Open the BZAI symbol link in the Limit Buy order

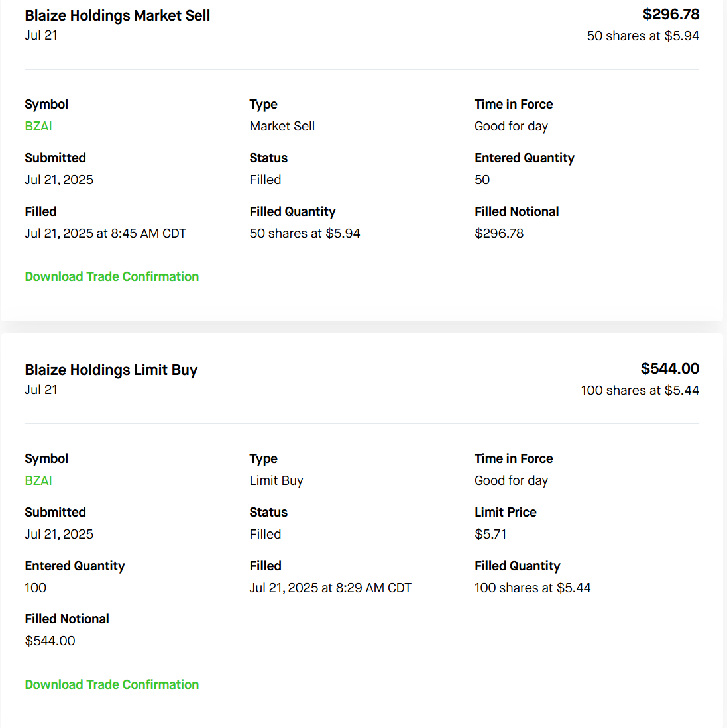(x=38, y=481)
